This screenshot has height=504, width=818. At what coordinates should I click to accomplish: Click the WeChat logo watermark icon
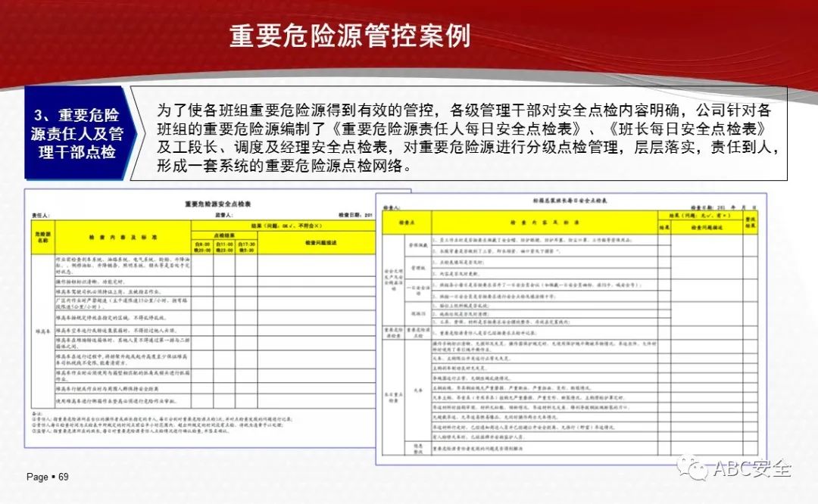[x=695, y=468]
